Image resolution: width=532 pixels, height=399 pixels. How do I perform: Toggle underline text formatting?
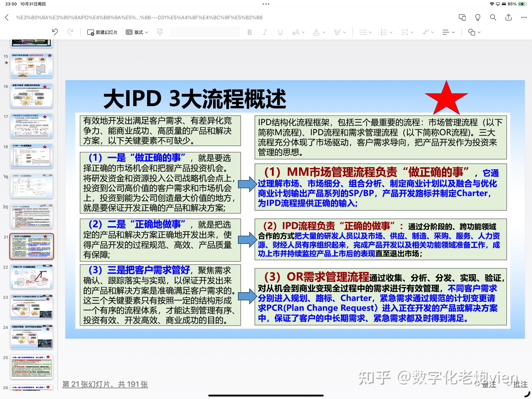[x=280, y=32]
